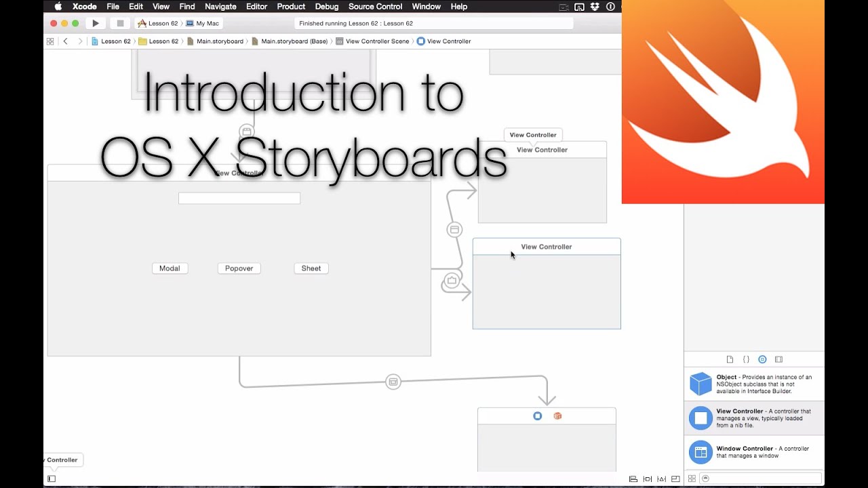Open Resolve Auto Layout Issues icon
Screen dimensions: 868x488
click(x=663, y=479)
